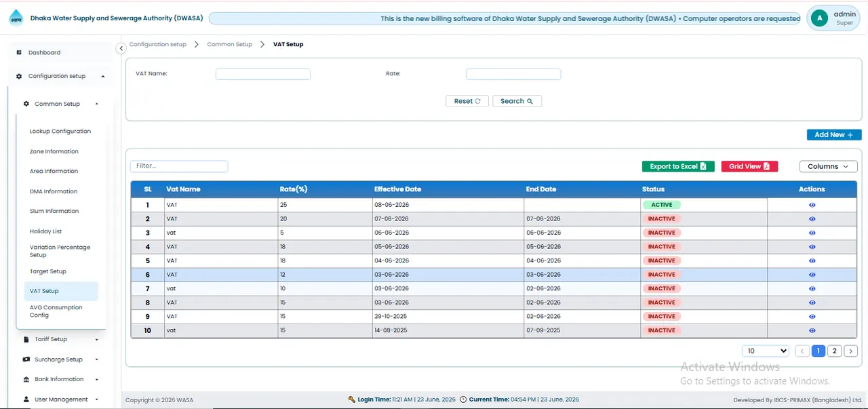Open Target Setup page
The width and height of the screenshot is (868, 409).
[48, 271]
